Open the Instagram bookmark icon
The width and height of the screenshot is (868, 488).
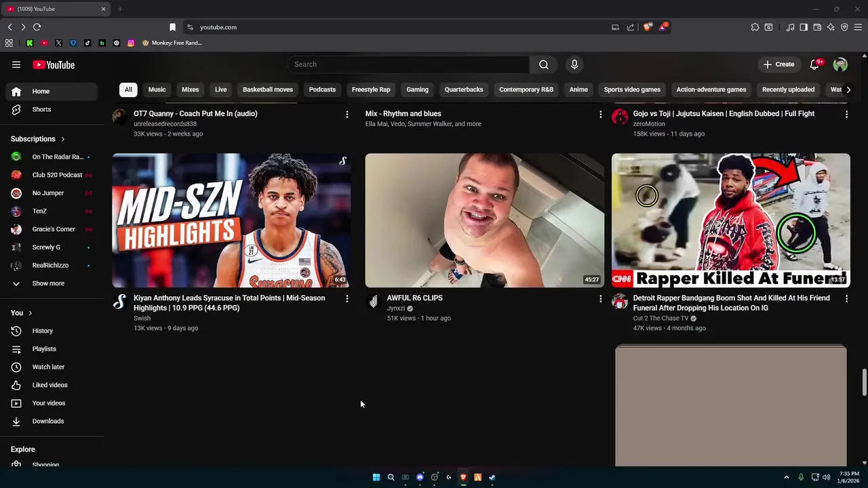pos(131,43)
